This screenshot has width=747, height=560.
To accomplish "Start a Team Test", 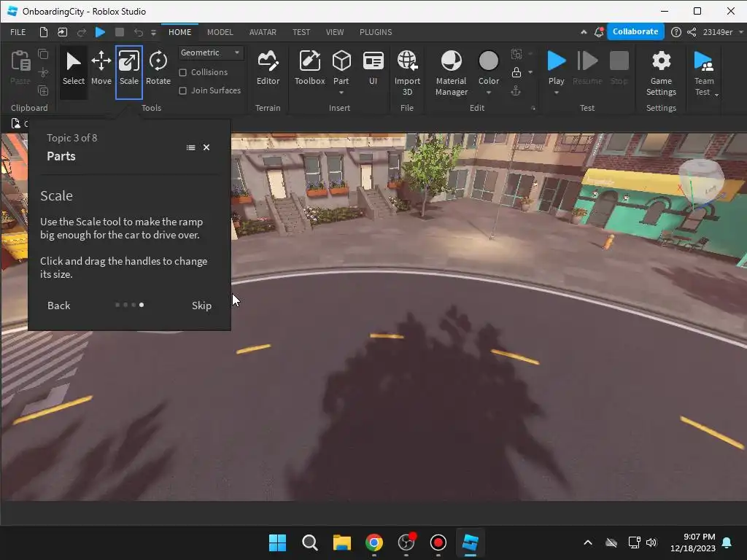I will [x=704, y=72].
